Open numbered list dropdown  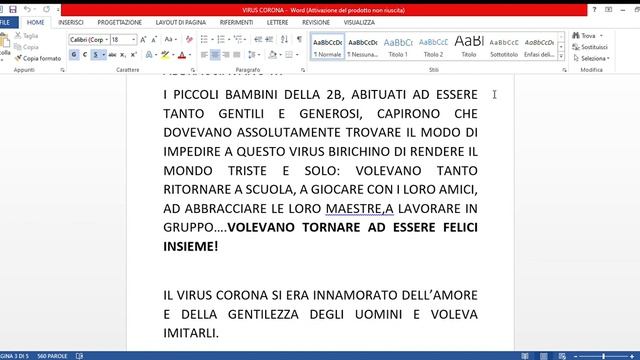[x=229, y=40]
